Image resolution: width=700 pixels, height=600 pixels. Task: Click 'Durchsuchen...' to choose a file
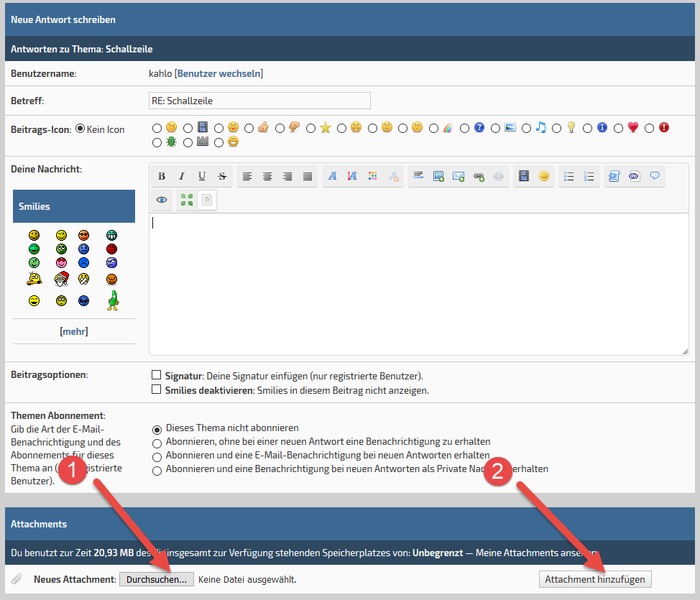point(156,579)
